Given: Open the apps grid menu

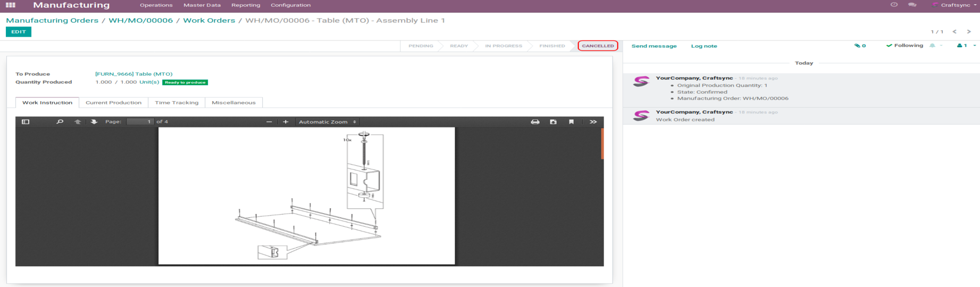Looking at the screenshot, I should click(x=11, y=5).
